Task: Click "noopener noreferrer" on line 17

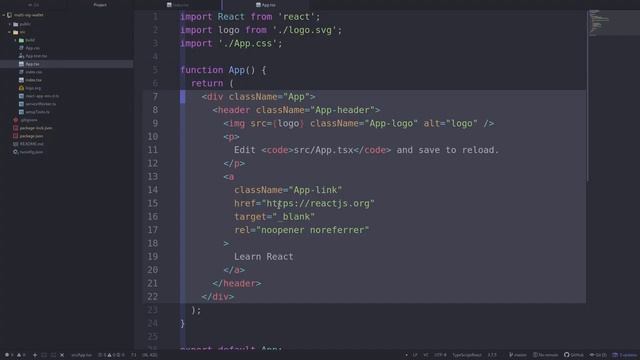Action: [313, 230]
